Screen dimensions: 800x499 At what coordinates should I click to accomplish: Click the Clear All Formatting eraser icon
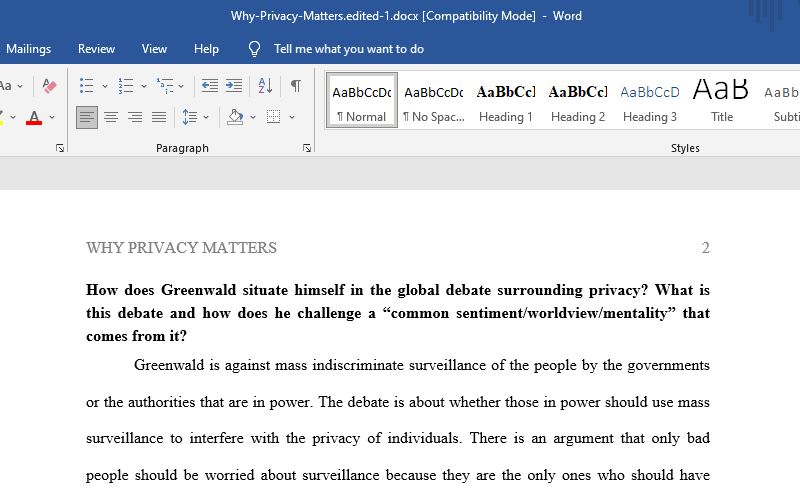point(49,86)
